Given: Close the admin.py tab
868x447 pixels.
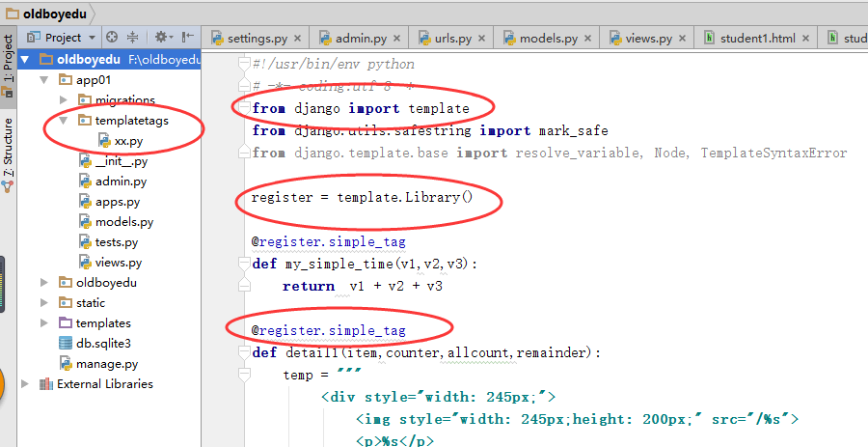Looking at the screenshot, I should [396, 39].
